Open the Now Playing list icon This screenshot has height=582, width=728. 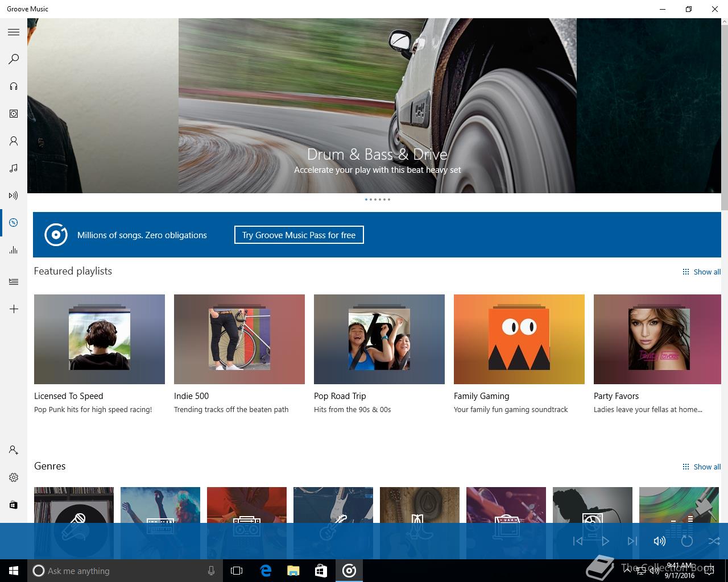point(14,282)
